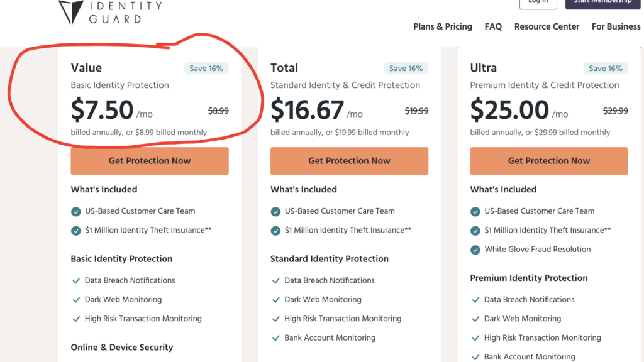Visit the Resource Center
This screenshot has width=644, height=362.
pyautogui.click(x=547, y=26)
